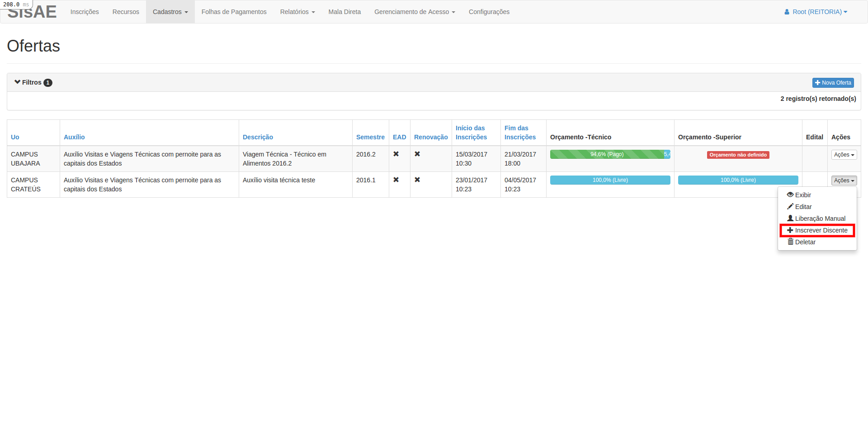Open Configurações in navbar
The width and height of the screenshot is (868, 437).
tap(489, 12)
